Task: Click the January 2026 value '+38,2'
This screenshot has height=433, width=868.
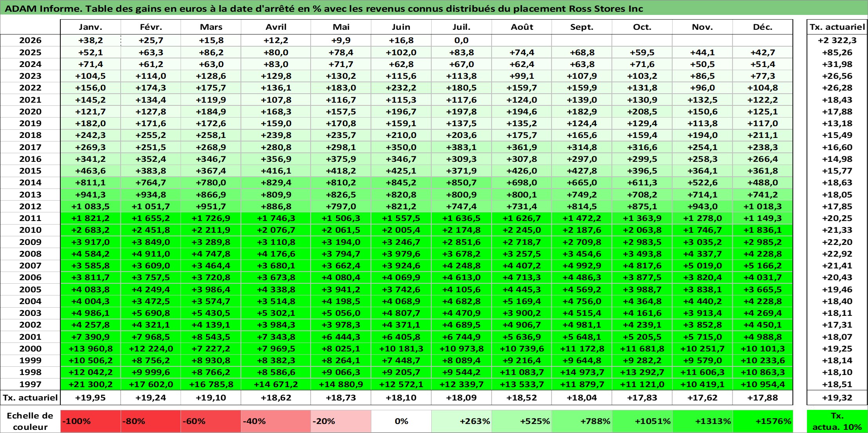Action: [x=90, y=40]
